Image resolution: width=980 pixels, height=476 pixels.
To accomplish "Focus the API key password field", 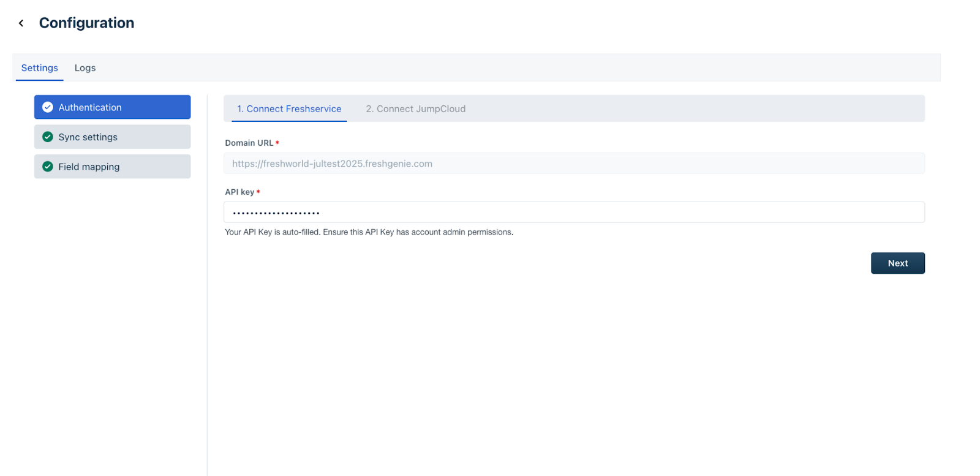I will 574,213.
